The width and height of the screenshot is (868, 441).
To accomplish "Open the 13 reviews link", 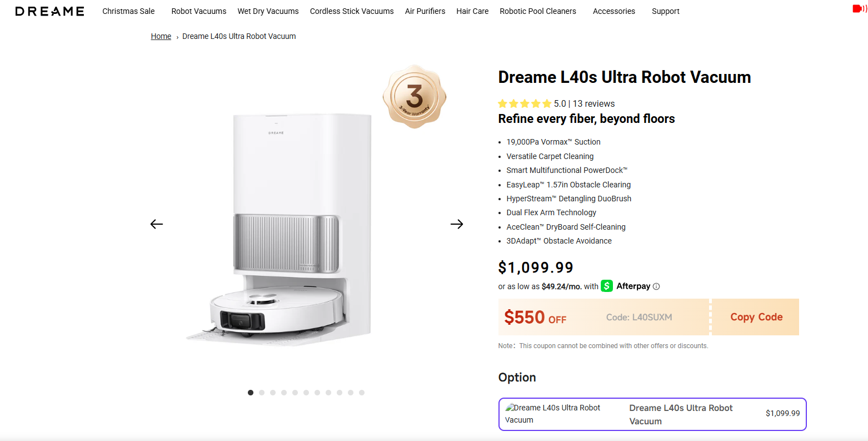I will 594,103.
